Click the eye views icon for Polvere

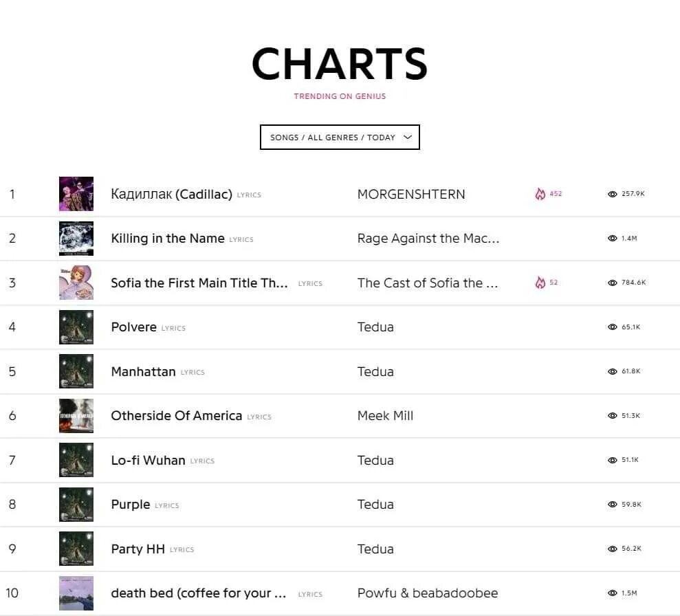(612, 327)
